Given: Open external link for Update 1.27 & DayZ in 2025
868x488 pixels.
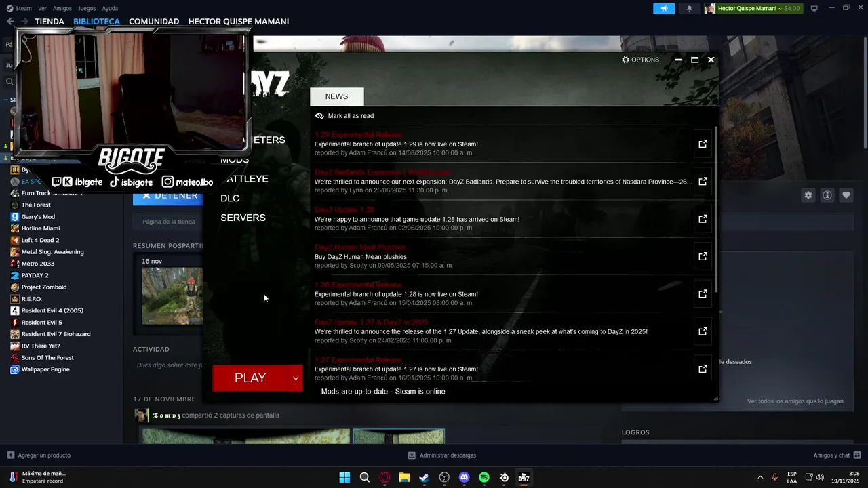Looking at the screenshot, I should 703,331.
